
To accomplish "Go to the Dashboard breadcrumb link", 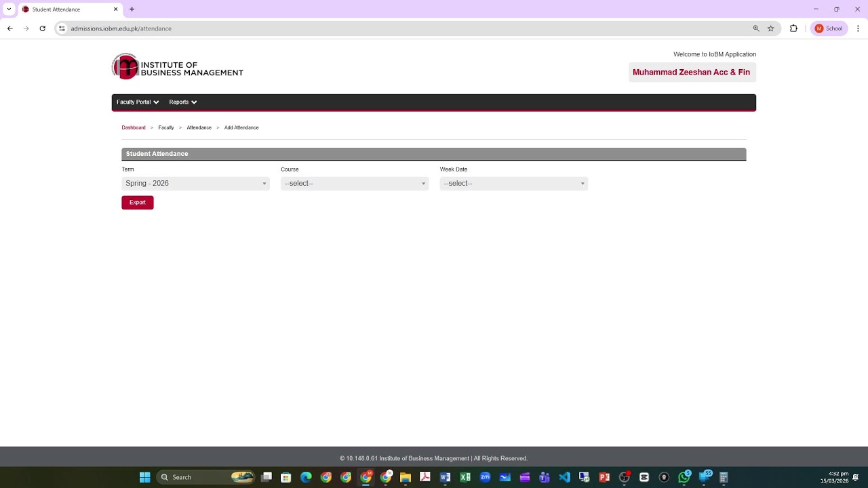I will (x=134, y=127).
